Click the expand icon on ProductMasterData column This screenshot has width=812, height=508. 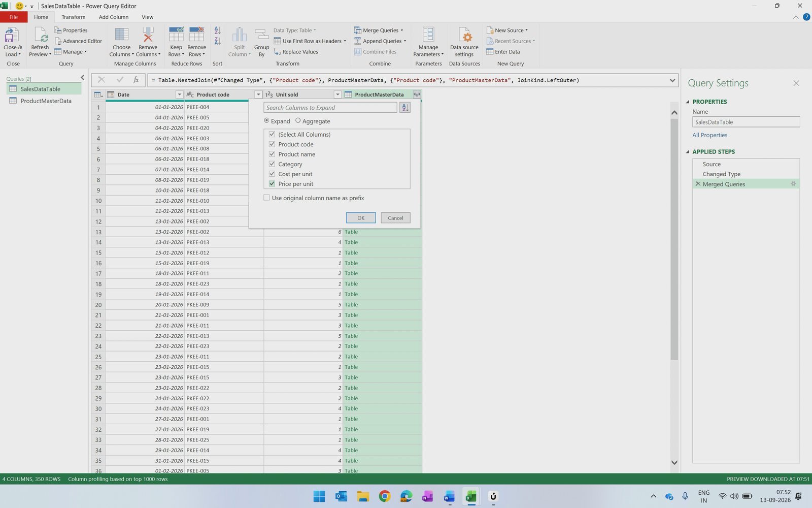tap(417, 94)
